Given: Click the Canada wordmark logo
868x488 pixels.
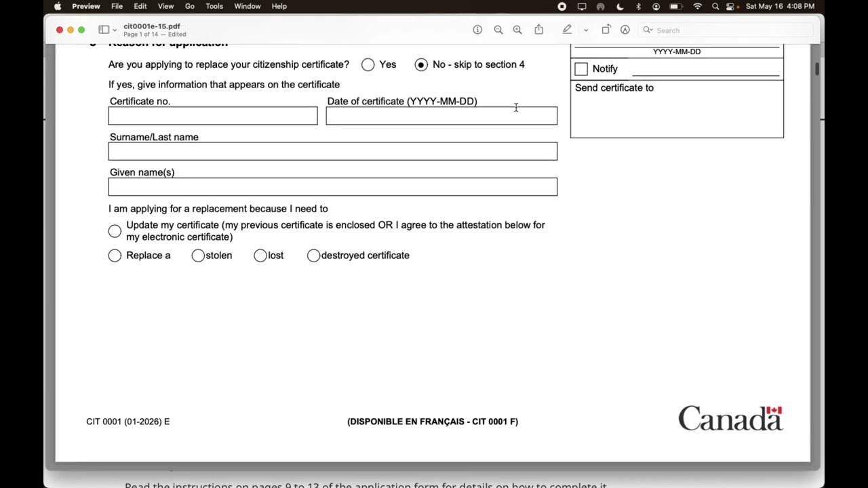Looking at the screenshot, I should [731, 418].
